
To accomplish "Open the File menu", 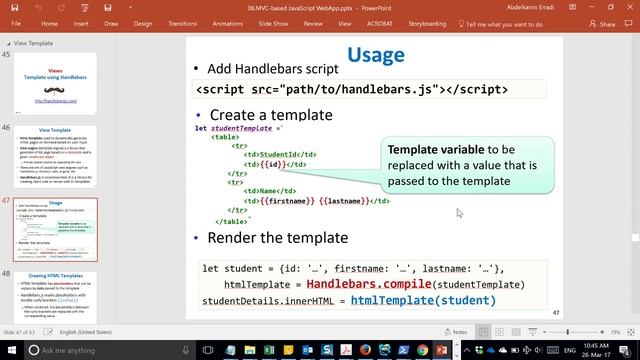I will tap(16, 24).
